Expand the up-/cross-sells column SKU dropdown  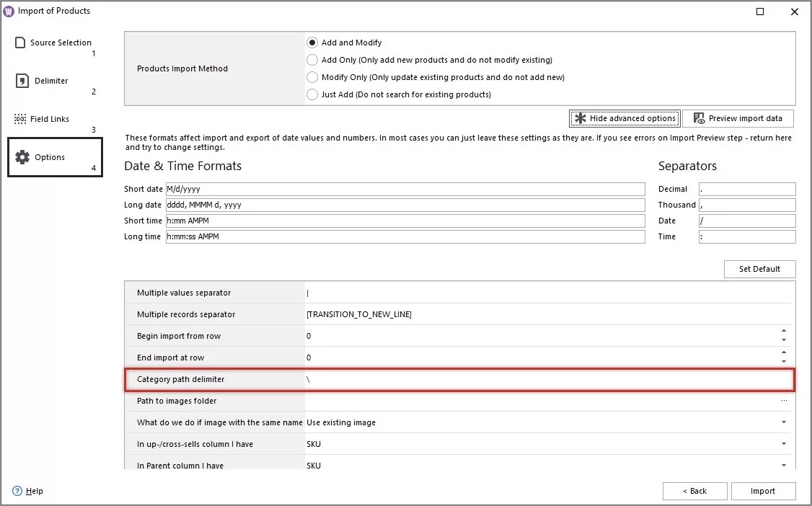[783, 444]
